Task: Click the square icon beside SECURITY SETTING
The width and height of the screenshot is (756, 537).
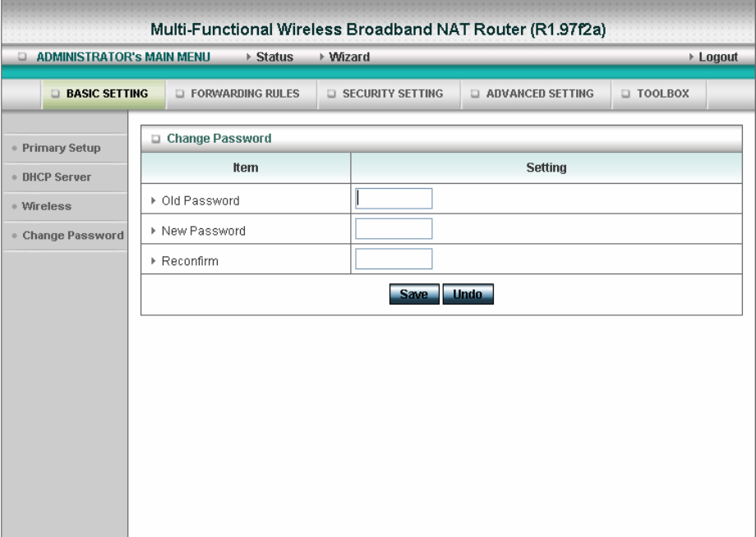Action: click(331, 94)
